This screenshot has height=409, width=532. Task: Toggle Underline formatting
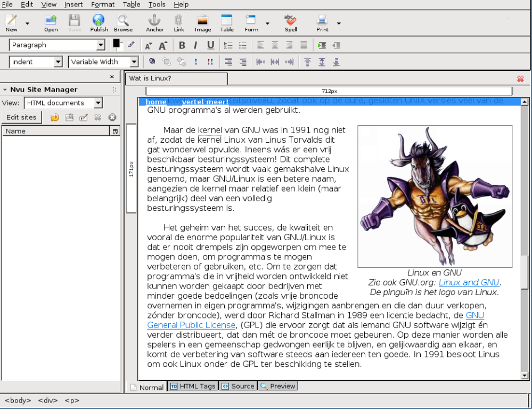[x=211, y=45]
